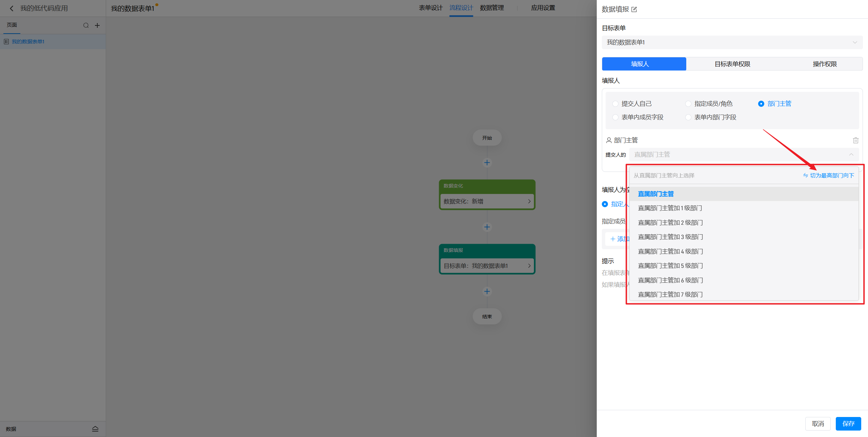The height and width of the screenshot is (437, 868).
Task: Select the 表单内部门字段 radio option
Action: (688, 117)
